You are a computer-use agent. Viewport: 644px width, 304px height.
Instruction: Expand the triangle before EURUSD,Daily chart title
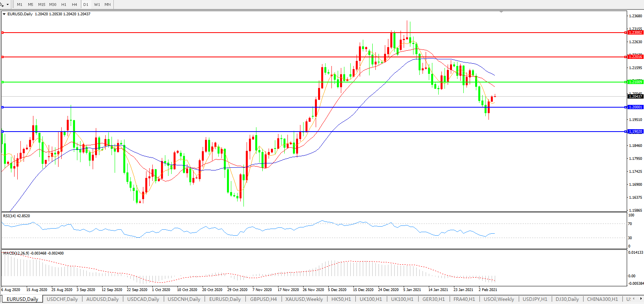tap(4, 14)
